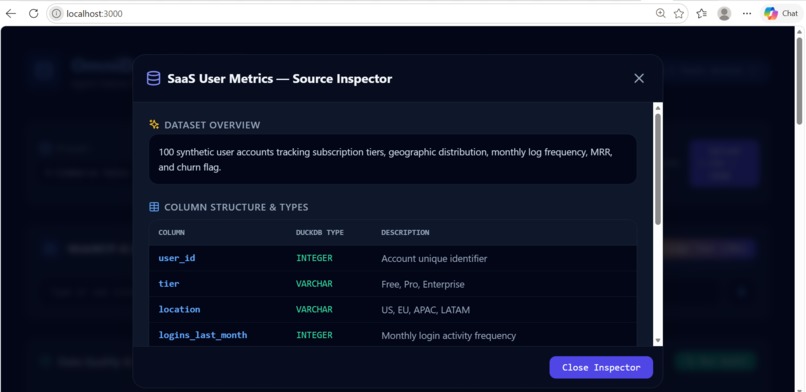Click the DUCKDB TYPE table header
Screen dimensions: 806x392
click(320, 232)
